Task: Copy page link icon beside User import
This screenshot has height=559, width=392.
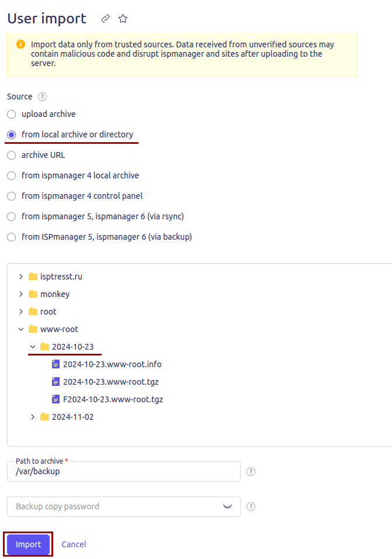Action: [x=105, y=19]
